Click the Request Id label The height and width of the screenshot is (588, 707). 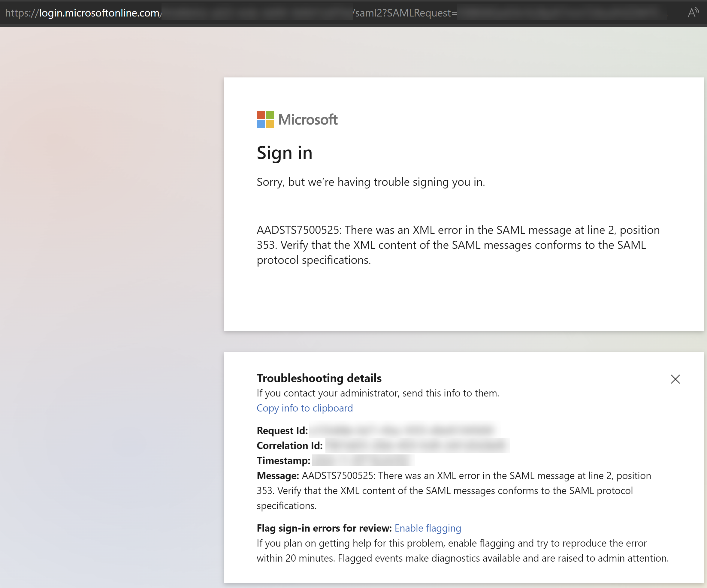click(282, 430)
